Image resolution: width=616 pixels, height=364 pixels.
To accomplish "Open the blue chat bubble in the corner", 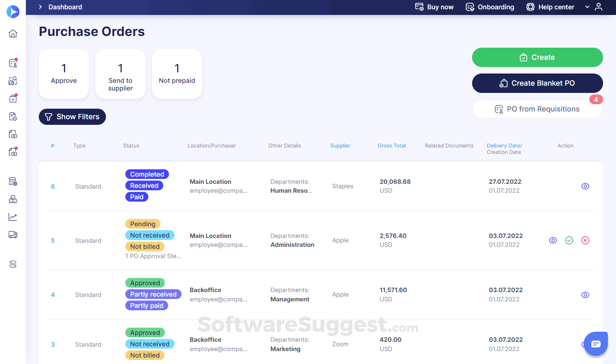I will tap(596, 343).
